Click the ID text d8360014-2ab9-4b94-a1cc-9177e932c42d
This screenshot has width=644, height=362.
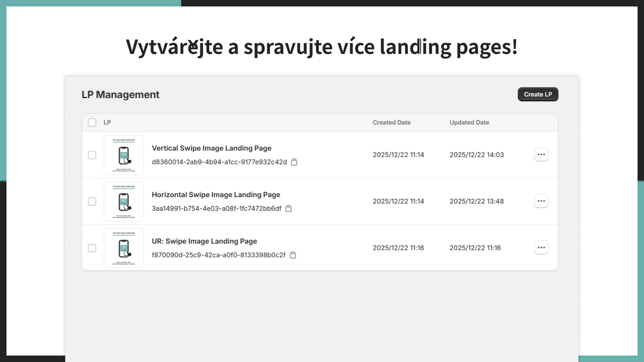point(219,162)
